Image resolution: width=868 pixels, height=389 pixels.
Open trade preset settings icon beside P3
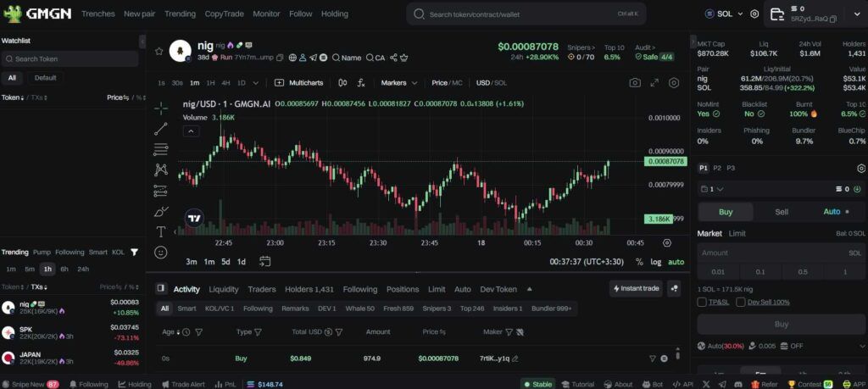(x=861, y=168)
